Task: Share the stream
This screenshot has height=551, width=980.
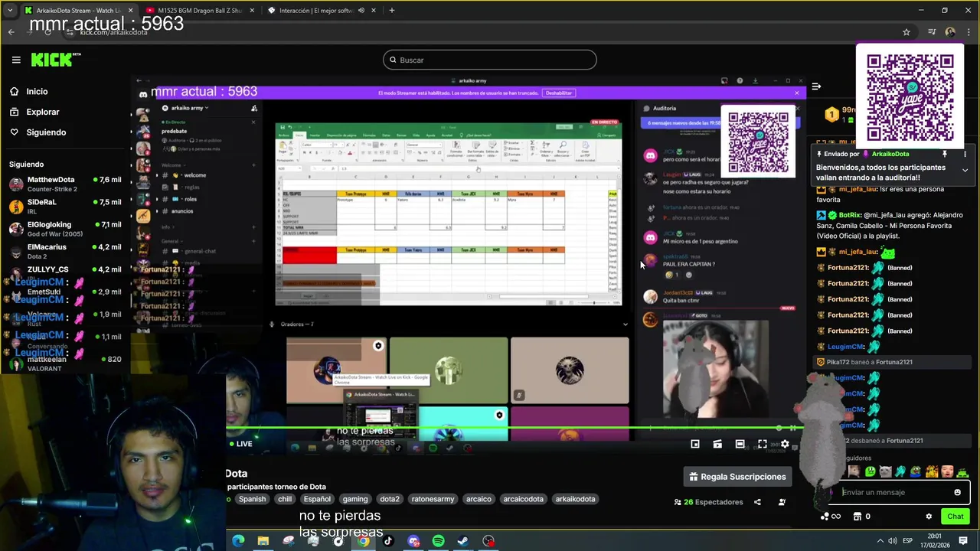Action: click(757, 502)
